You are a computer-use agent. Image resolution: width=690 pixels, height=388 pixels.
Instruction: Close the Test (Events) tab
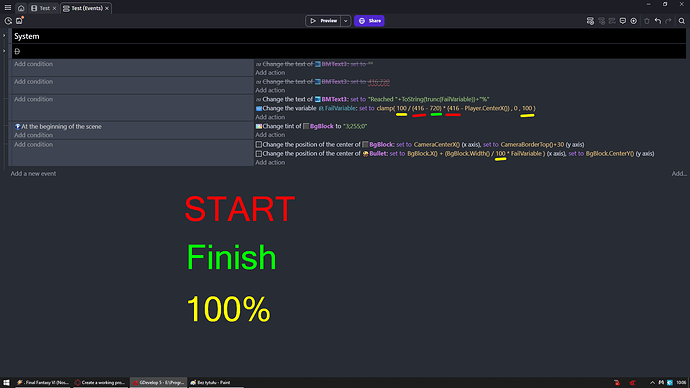107,8
